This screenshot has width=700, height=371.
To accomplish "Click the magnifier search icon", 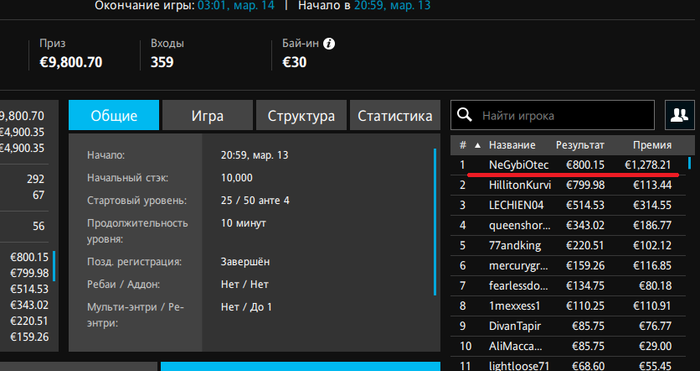I will [464, 115].
